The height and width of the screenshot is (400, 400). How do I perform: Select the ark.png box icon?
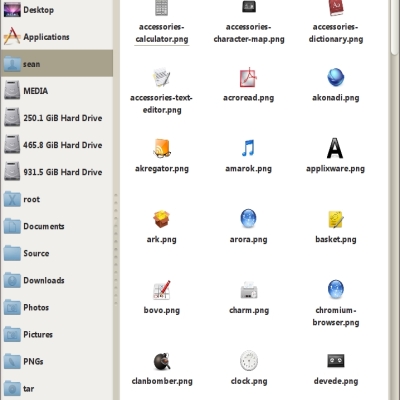(162, 219)
